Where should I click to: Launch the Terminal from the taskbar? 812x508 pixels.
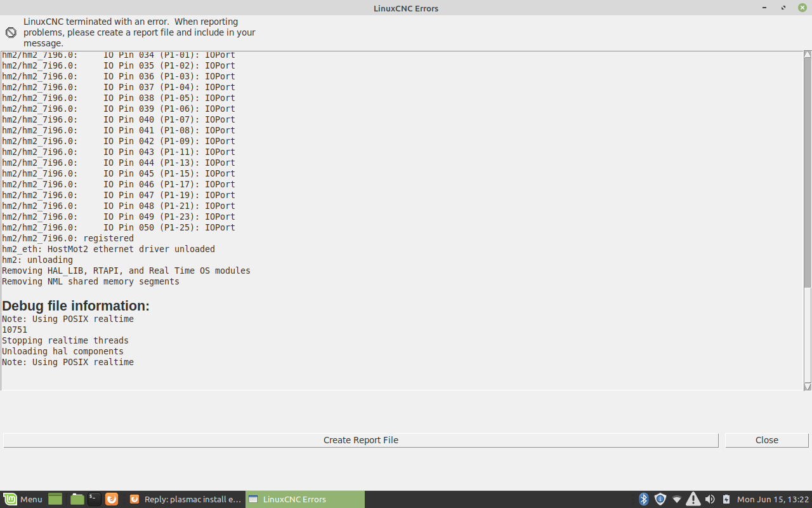coord(94,499)
